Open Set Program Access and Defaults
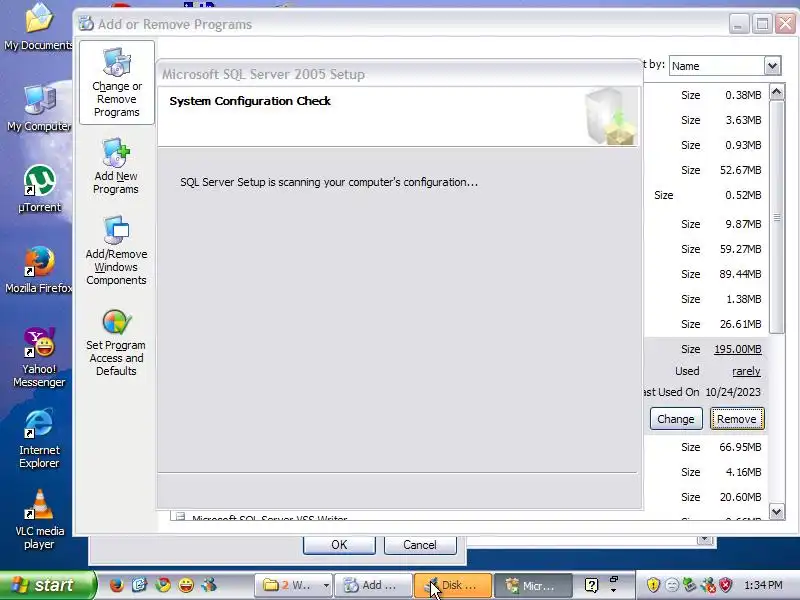This screenshot has width=800, height=600. (x=116, y=343)
